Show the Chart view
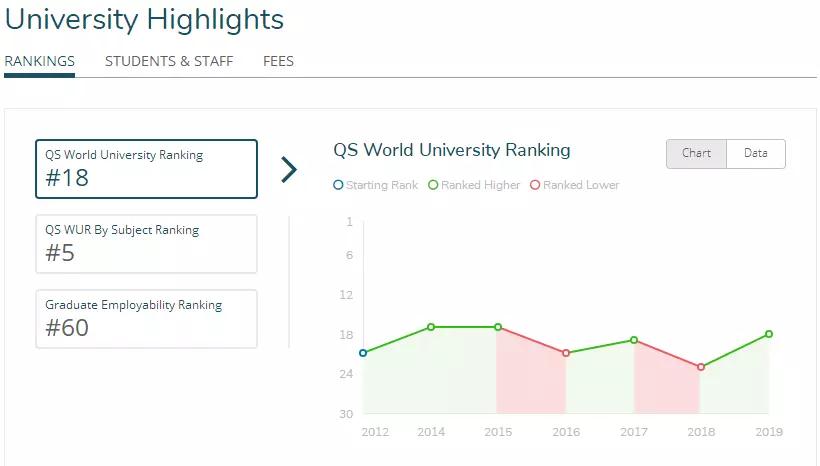 pyautogui.click(x=696, y=154)
